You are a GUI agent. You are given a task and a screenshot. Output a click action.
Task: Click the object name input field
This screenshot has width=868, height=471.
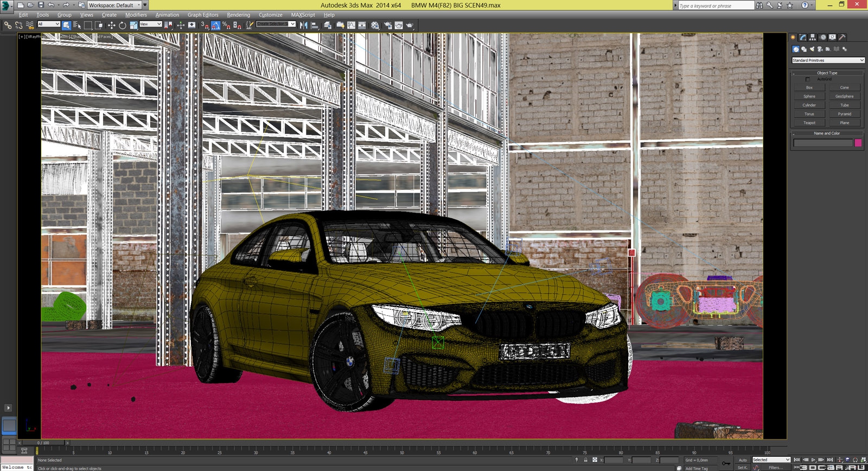[x=823, y=143]
